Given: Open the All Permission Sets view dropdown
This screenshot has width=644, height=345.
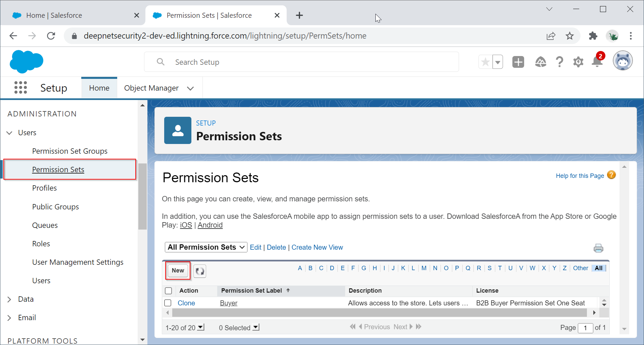Looking at the screenshot, I should (x=206, y=247).
